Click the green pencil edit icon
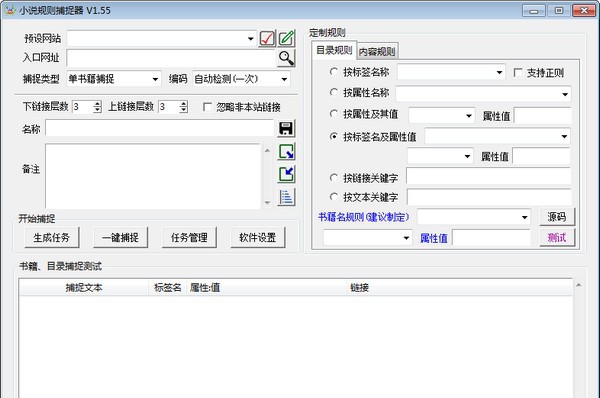Screen dimensions: 600x398 click(x=287, y=39)
